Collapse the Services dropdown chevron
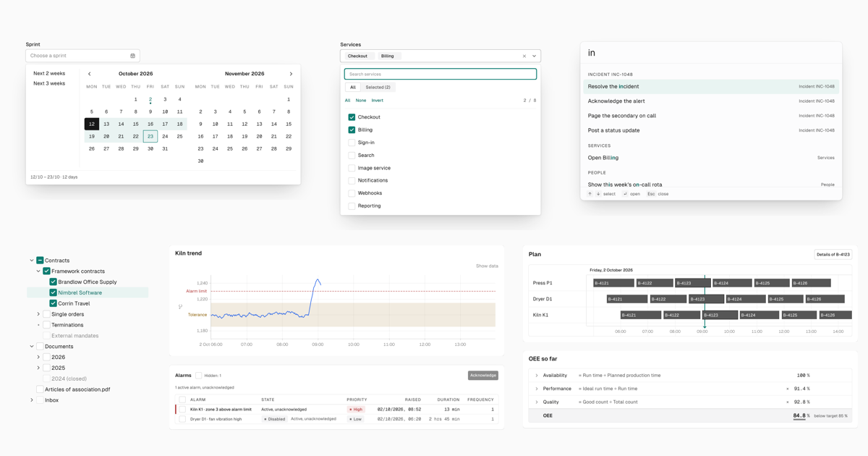The width and height of the screenshot is (868, 456). click(535, 56)
